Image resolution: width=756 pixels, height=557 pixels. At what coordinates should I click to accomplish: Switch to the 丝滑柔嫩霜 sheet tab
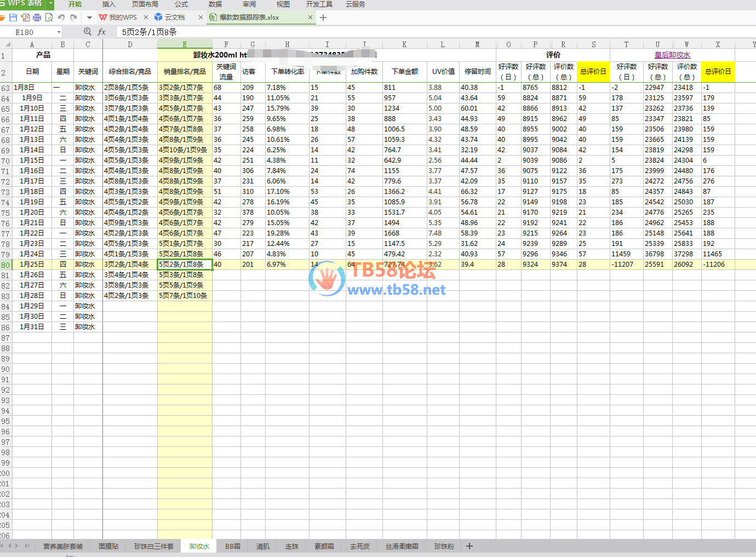pos(402,546)
